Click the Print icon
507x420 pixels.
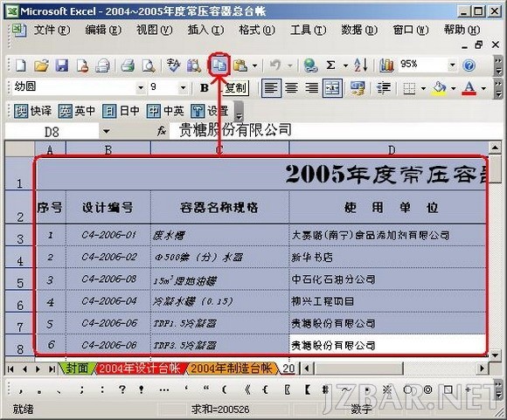[x=128, y=65]
